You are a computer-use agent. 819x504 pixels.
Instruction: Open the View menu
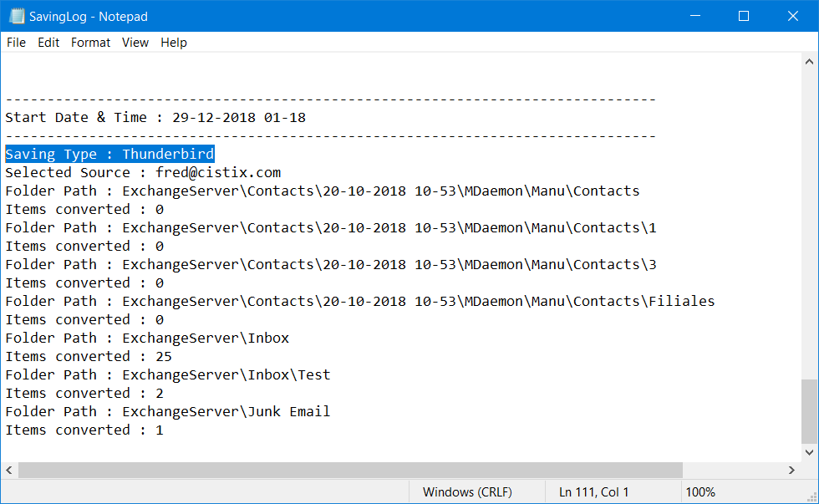(135, 43)
